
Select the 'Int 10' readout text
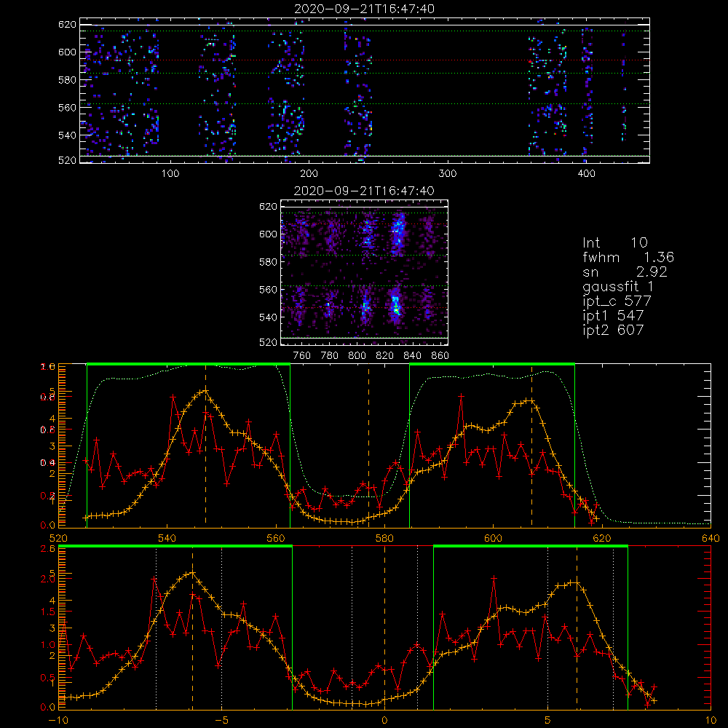pyautogui.click(x=614, y=242)
